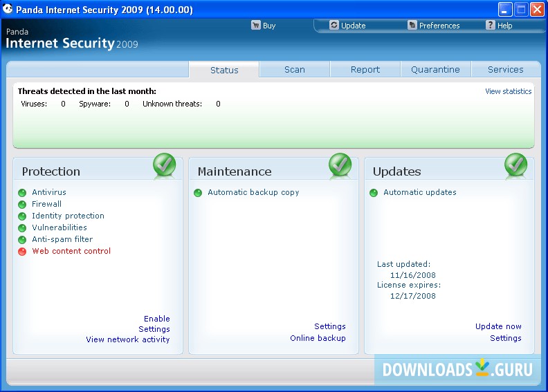
Task: Open Preferences from the top toolbar text
Action: click(x=439, y=26)
